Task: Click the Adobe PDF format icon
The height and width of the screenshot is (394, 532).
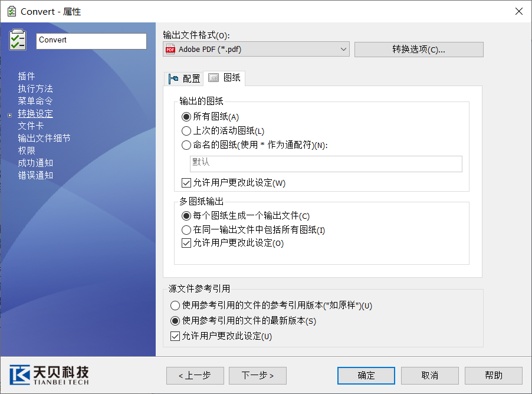Action: click(x=170, y=50)
